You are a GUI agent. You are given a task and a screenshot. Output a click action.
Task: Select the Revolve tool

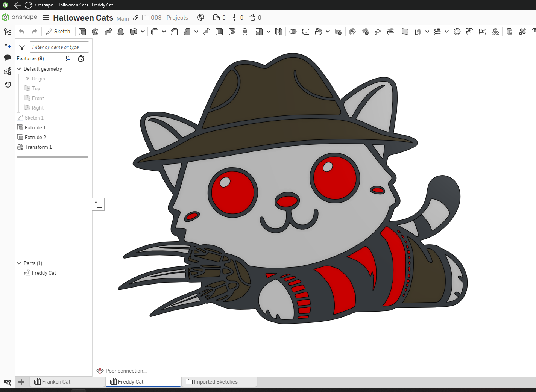(x=95, y=32)
